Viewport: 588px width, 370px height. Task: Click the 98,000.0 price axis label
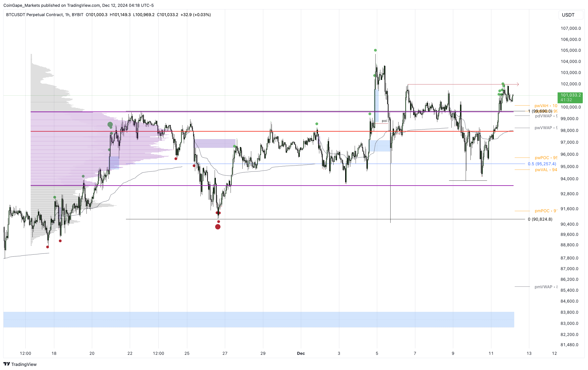point(569,131)
